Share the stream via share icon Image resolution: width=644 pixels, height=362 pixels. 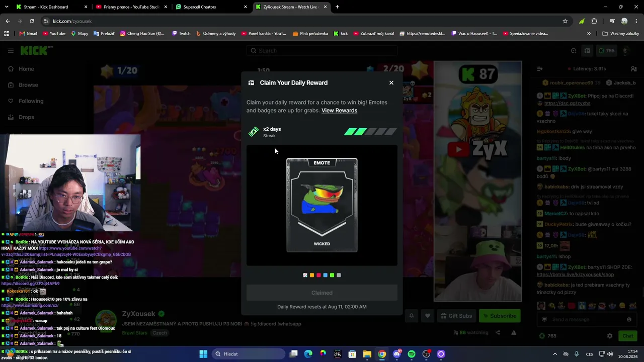498,332
